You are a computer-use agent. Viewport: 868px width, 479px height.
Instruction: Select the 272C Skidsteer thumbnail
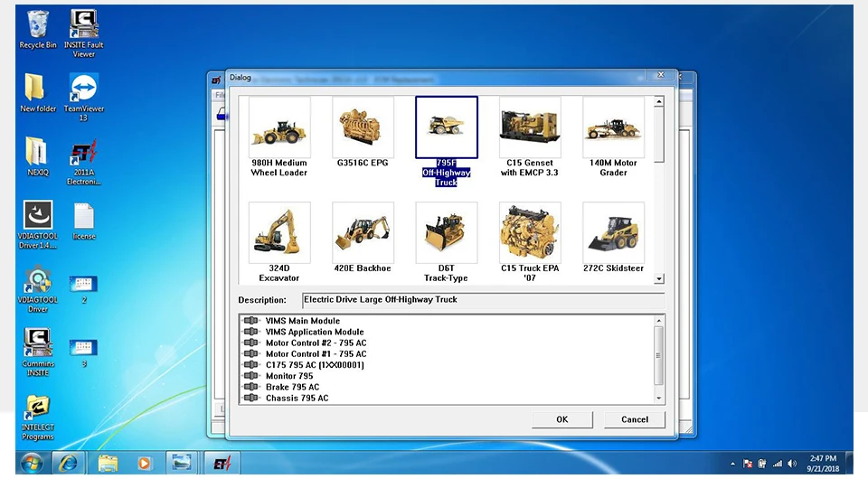pyautogui.click(x=613, y=232)
